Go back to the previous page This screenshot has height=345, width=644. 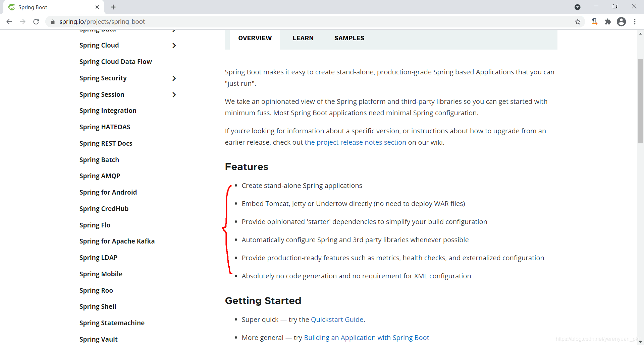[x=9, y=22]
